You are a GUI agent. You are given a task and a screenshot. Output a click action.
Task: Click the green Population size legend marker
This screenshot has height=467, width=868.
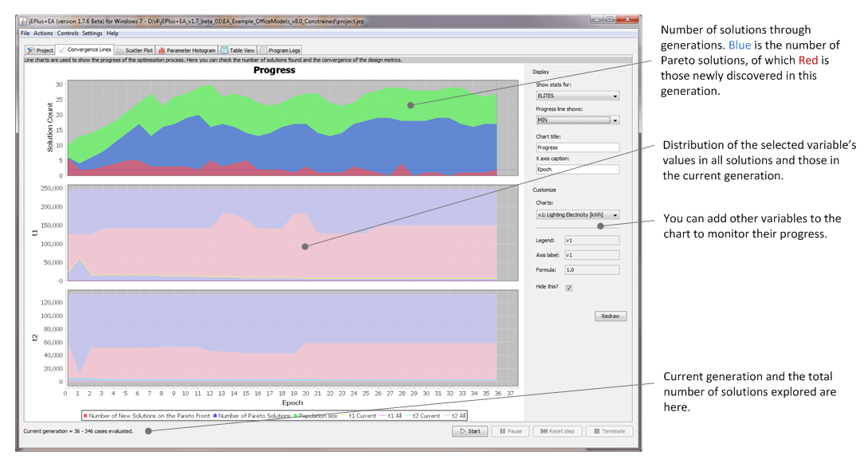point(296,415)
